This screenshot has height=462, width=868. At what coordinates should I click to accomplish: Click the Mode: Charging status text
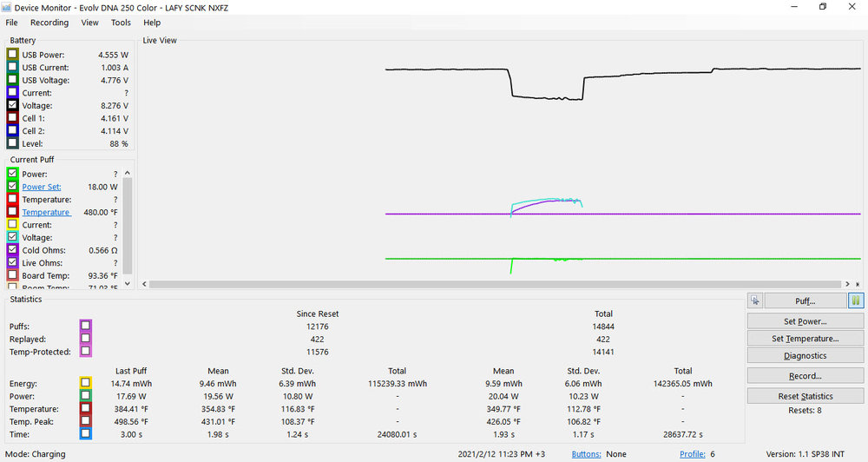[36, 454]
